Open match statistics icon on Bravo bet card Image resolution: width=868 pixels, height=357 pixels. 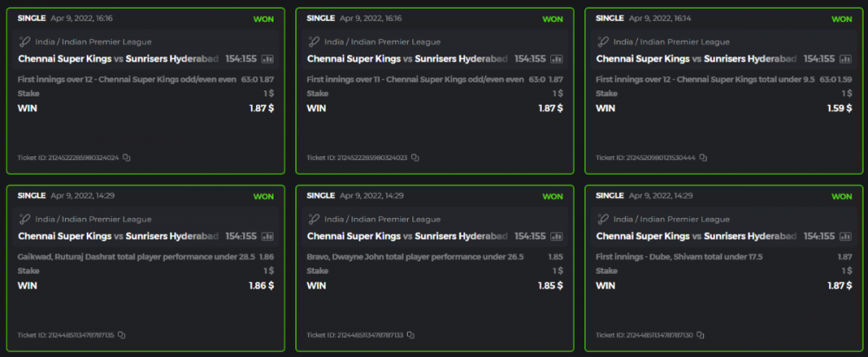click(x=556, y=236)
